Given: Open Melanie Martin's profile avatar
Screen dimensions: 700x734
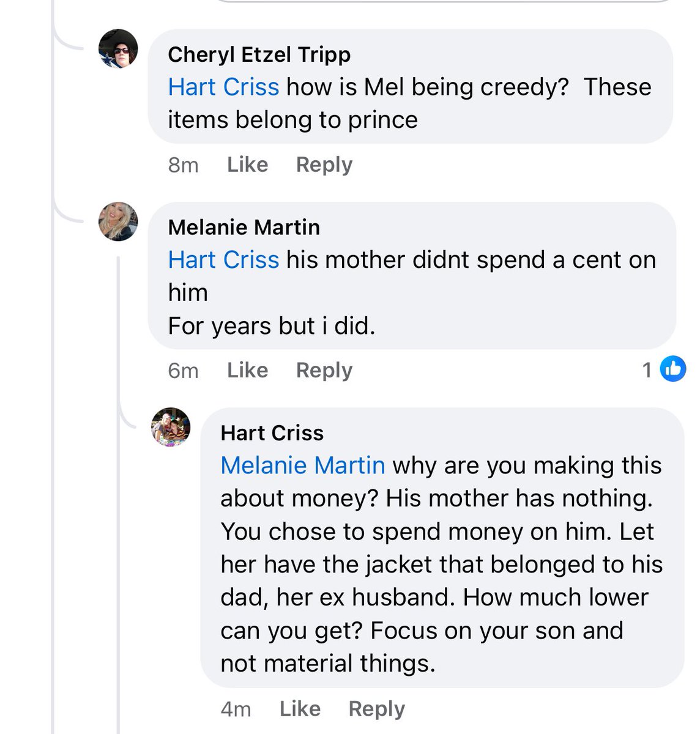Looking at the screenshot, I should [x=118, y=221].
